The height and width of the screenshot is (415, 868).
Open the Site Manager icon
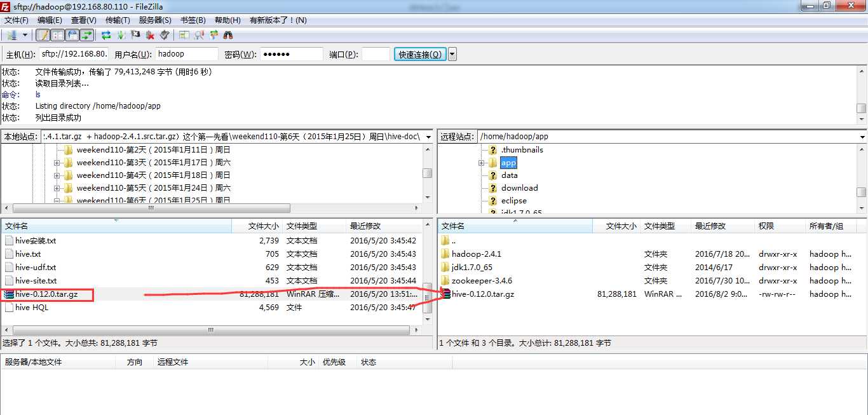click(x=11, y=35)
